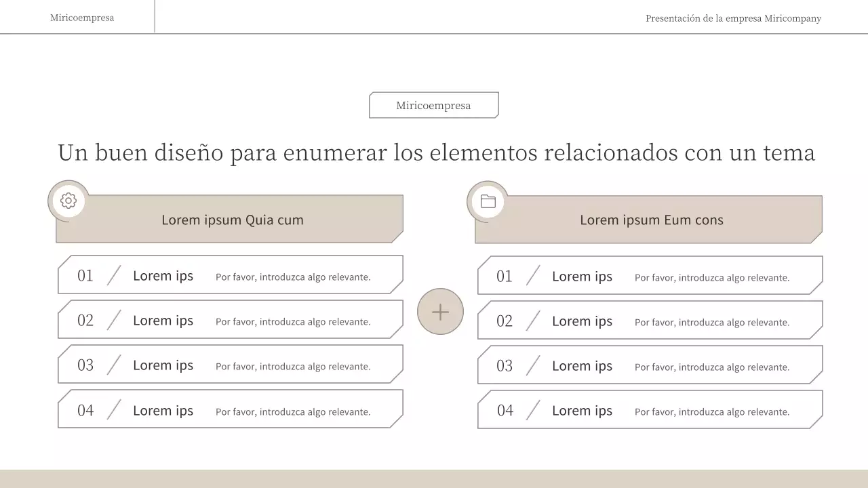Image resolution: width=868 pixels, height=488 pixels.
Task: Click the 'Lorem ipsum Quia cum' header
Action: (x=232, y=220)
